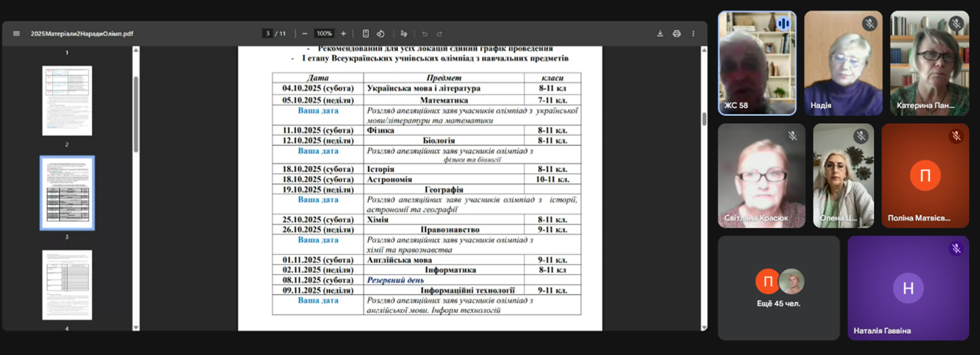Click the fit to page icon

366,34
